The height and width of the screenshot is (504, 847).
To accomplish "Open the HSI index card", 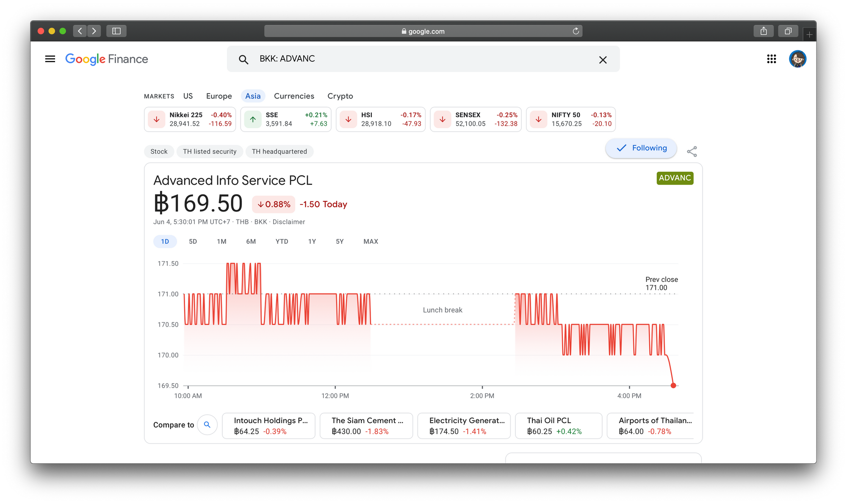I will (381, 119).
